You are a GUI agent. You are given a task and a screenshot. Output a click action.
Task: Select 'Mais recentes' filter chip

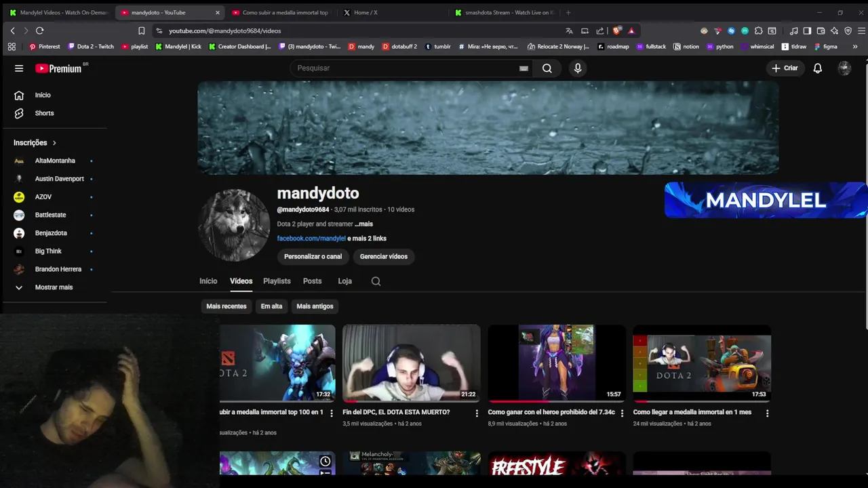pos(226,306)
